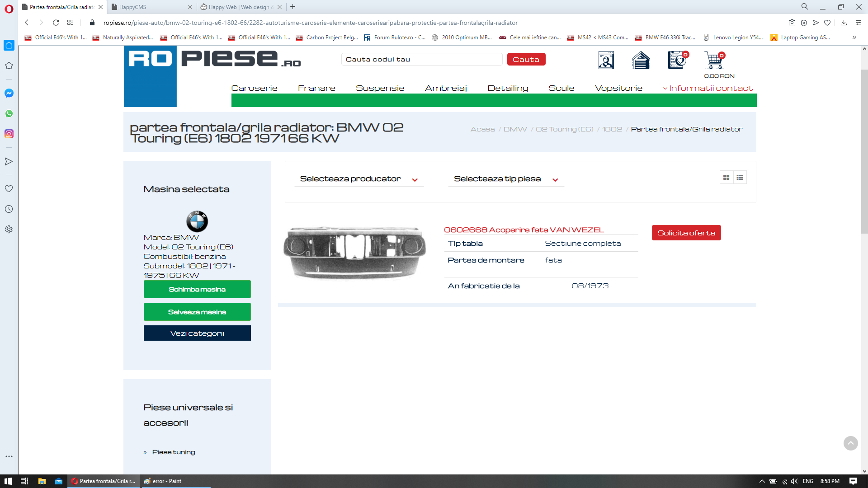
Task: Show hidden system tray icons
Action: click(x=762, y=481)
